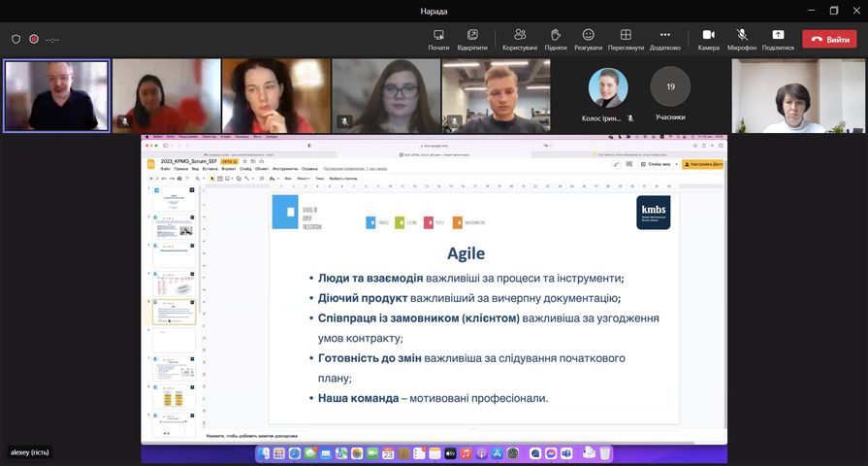The height and width of the screenshot is (466, 868).
Task: Open the Переглянути view options
Action: coord(626,39)
